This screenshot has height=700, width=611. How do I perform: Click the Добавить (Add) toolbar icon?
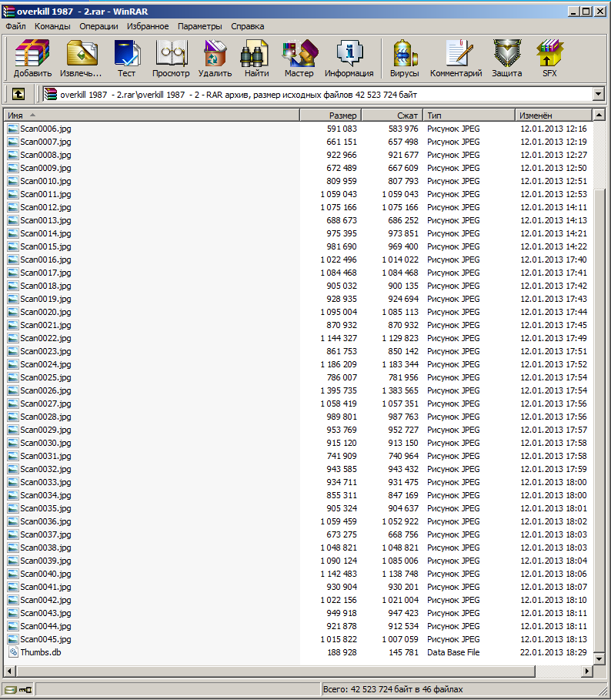pyautogui.click(x=32, y=59)
